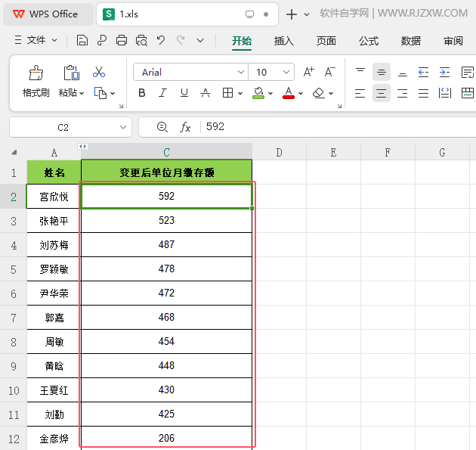Click the Undo arrow icon
This screenshot has height=450, width=476.
161,40
